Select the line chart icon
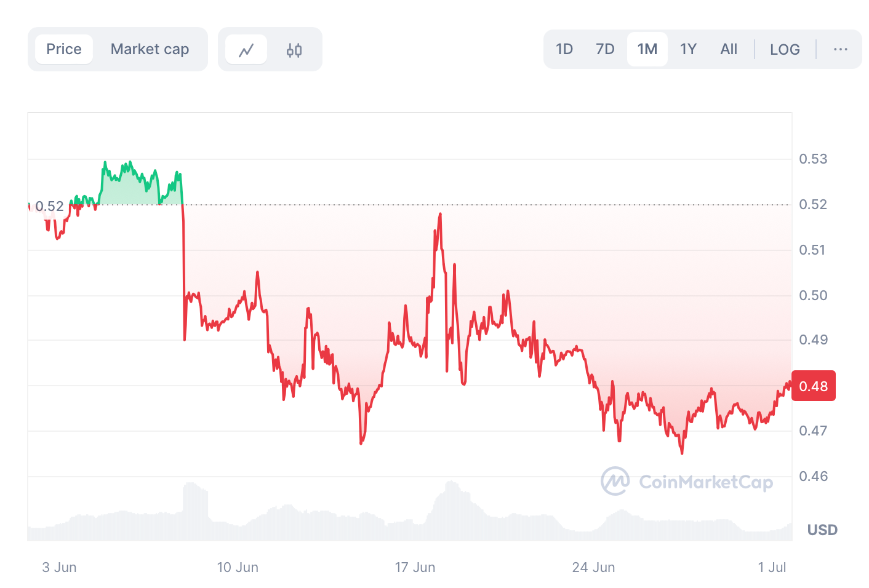This screenshot has width=869, height=588. click(x=246, y=49)
